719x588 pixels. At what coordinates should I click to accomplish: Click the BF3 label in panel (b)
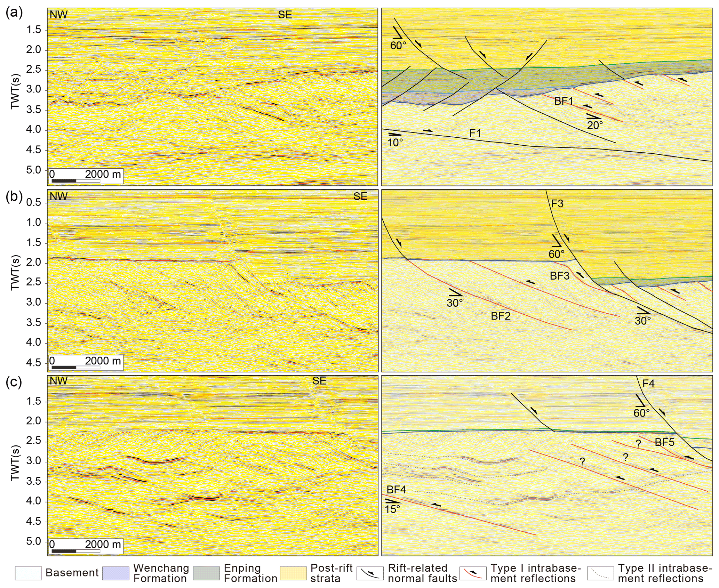(559, 276)
